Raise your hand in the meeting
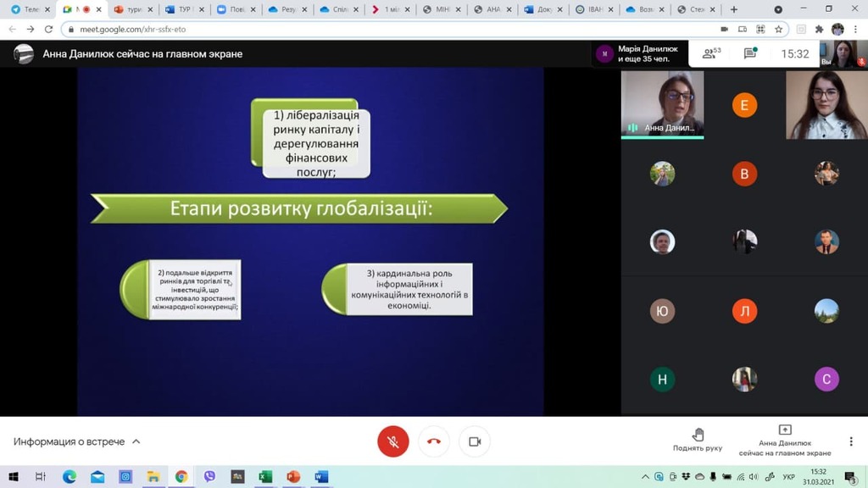The width and height of the screenshot is (868, 488). (698, 441)
